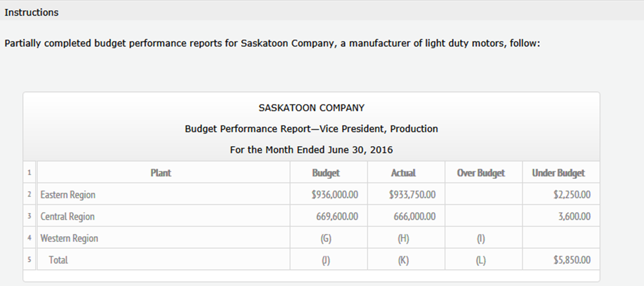
Task: Click the Plant column header
Action: [x=161, y=173]
